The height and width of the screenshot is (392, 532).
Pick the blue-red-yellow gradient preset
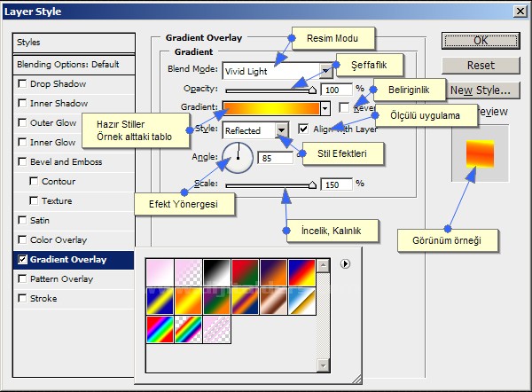[301, 270]
